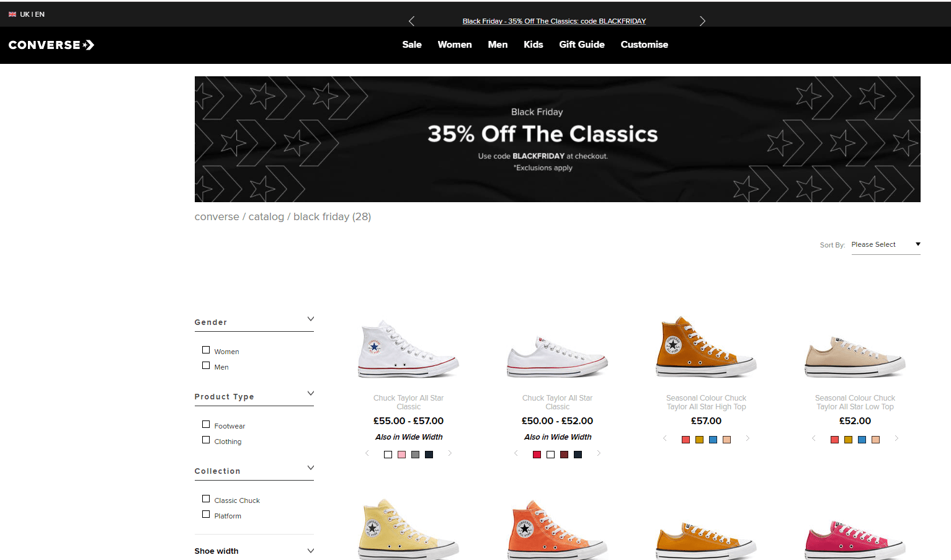Image resolution: width=951 pixels, height=560 pixels.
Task: Choose amber swatch for Seasonal Colour Low Top
Action: 848,440
